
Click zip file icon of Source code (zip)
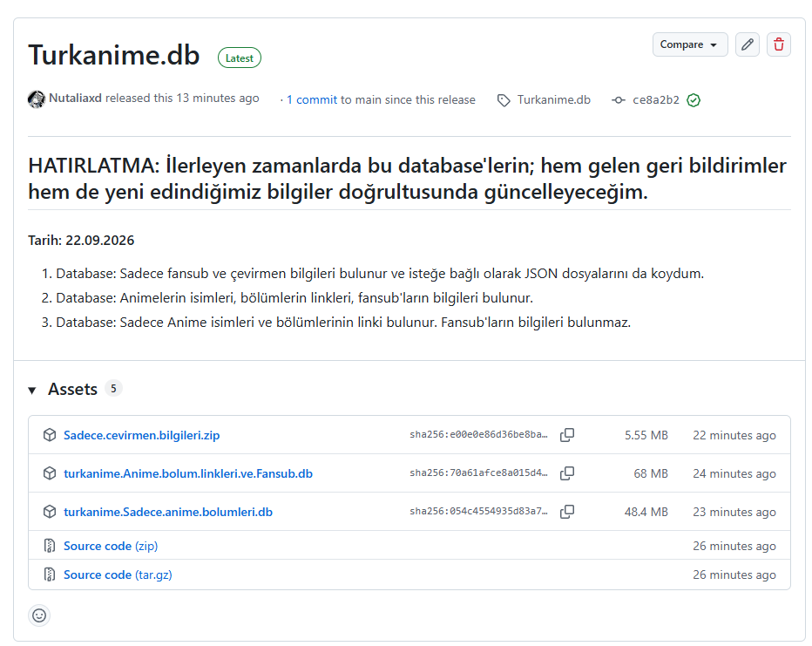pyautogui.click(x=49, y=546)
